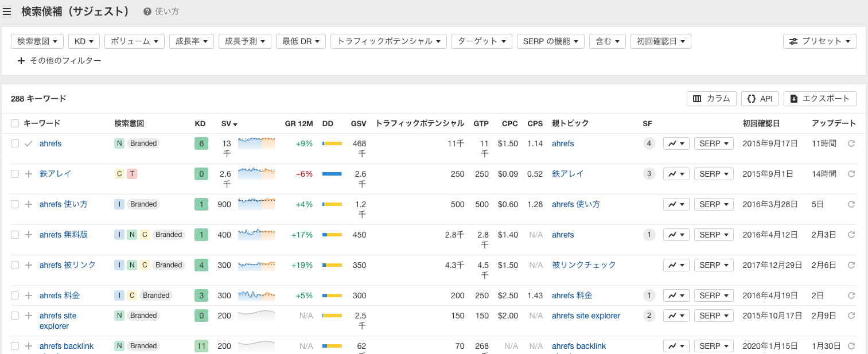
Task: Open the ターゲット filter menu
Action: point(481,41)
